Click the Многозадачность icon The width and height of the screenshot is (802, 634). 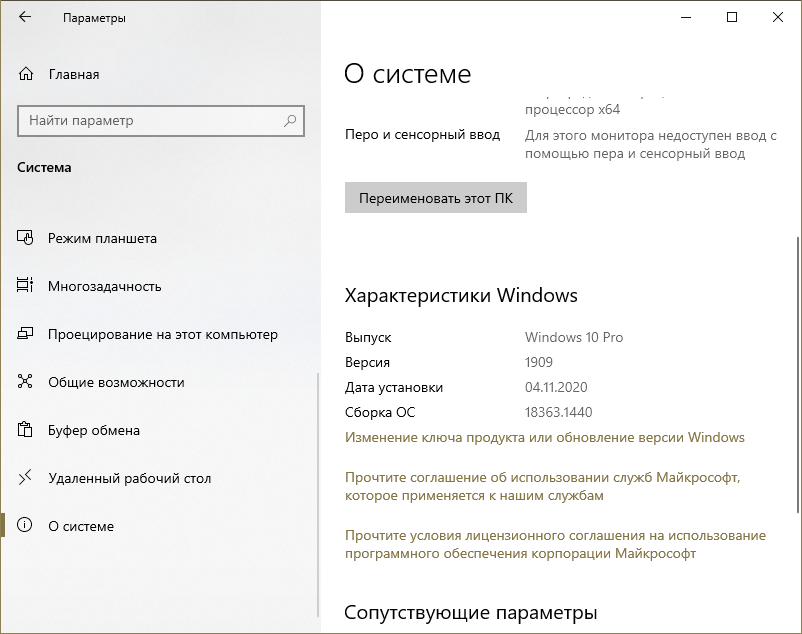26,287
